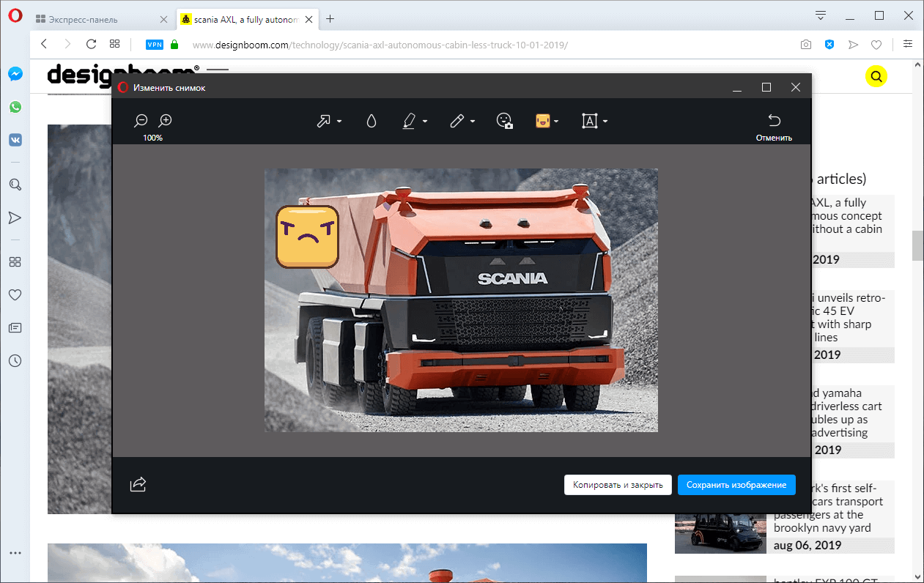Open Speed Dial from sidebar
This screenshot has width=924, height=583.
(x=15, y=261)
